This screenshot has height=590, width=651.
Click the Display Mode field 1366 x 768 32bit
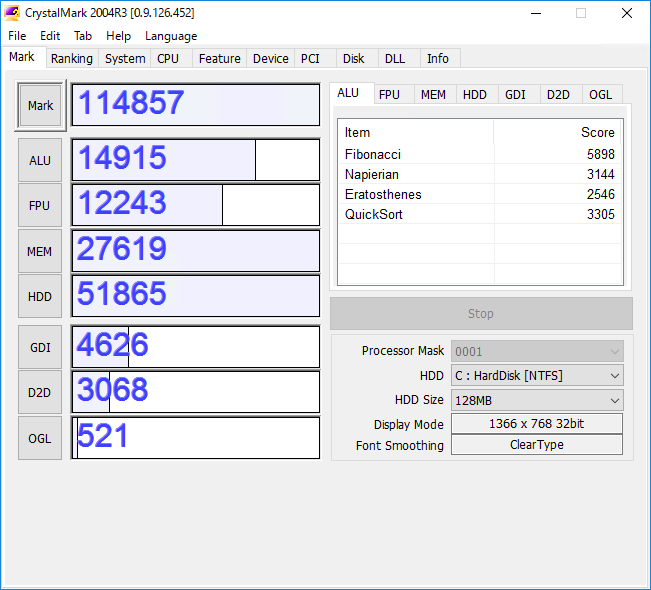click(x=537, y=424)
